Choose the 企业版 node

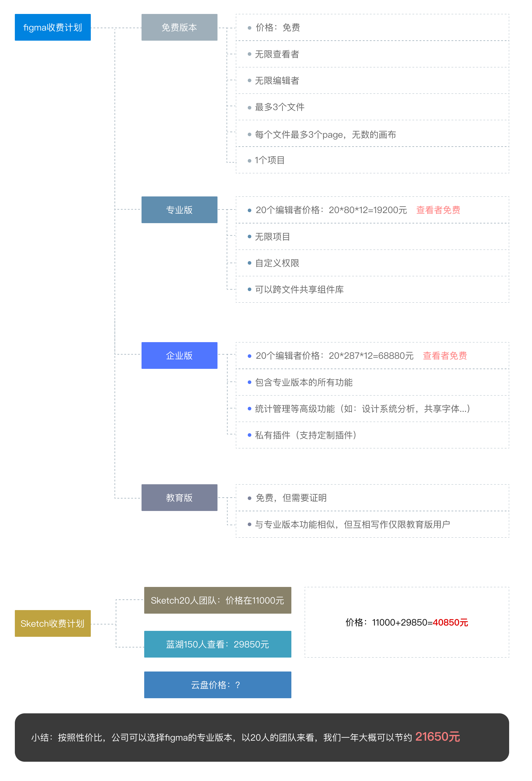pyautogui.click(x=179, y=355)
